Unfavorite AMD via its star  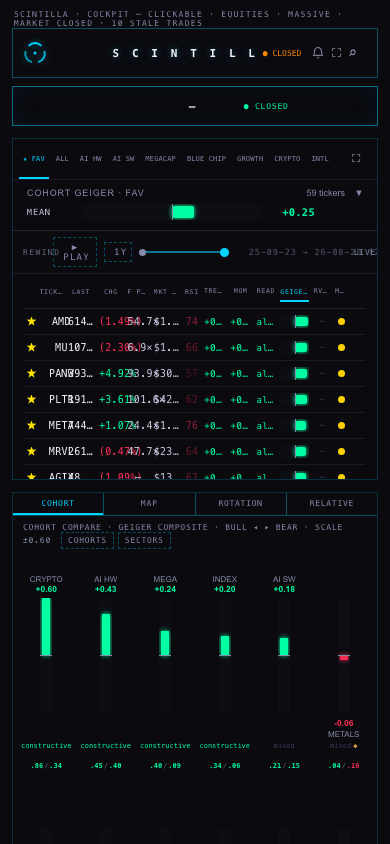[x=31, y=321]
